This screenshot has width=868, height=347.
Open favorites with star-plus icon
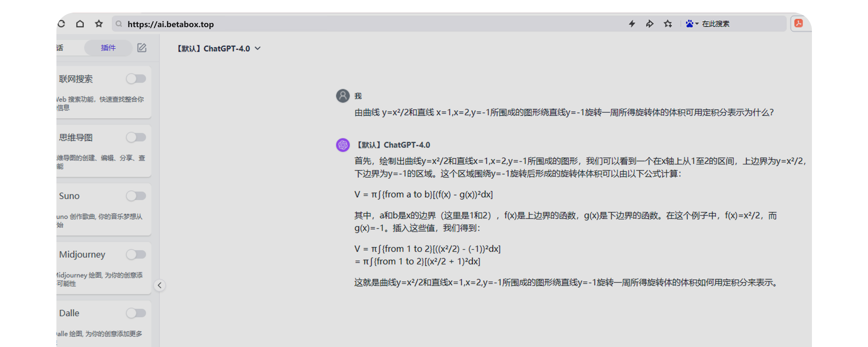coord(668,24)
